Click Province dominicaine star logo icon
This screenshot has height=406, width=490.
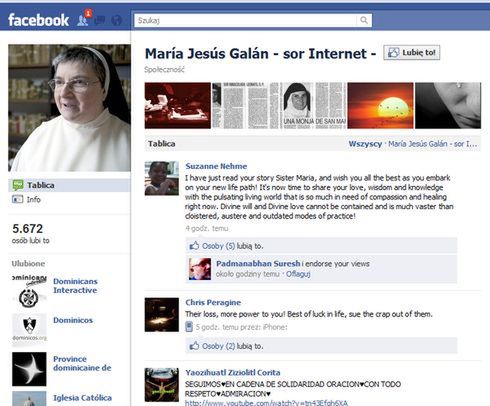pyautogui.click(x=29, y=369)
